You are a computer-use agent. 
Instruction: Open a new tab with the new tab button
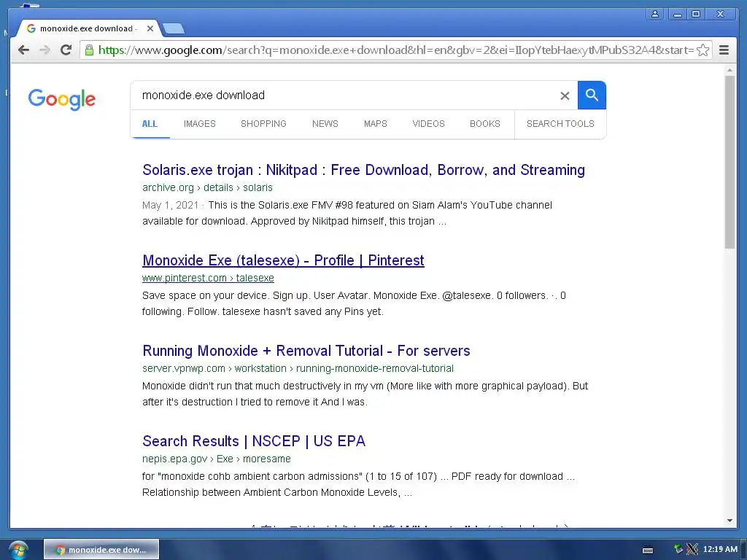(x=174, y=29)
